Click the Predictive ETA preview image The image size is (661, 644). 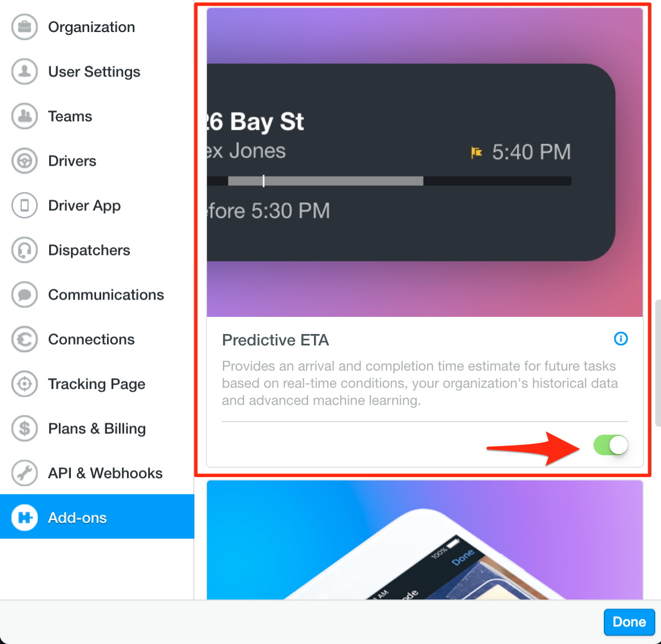pyautogui.click(x=424, y=162)
